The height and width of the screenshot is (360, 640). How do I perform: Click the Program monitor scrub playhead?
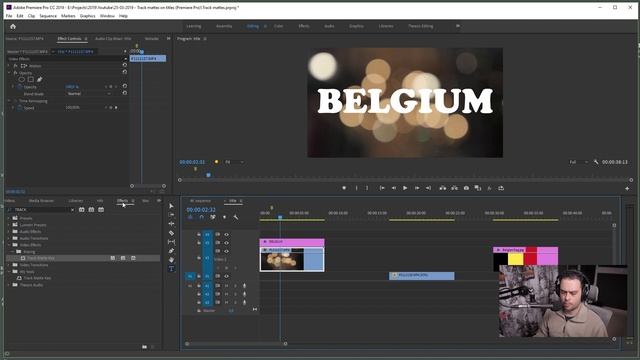click(x=209, y=175)
